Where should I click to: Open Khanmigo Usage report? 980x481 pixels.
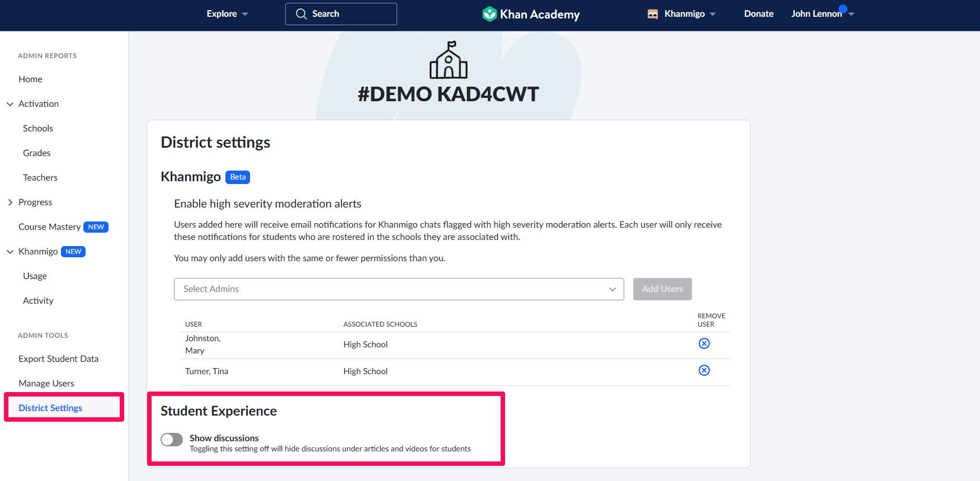tap(35, 276)
